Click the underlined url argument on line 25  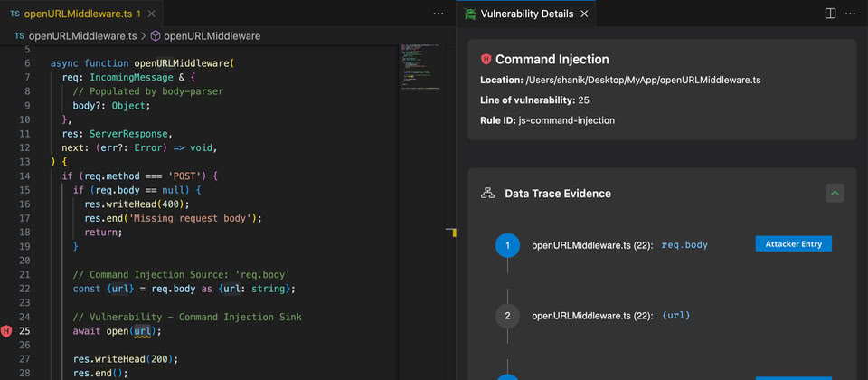(x=142, y=331)
